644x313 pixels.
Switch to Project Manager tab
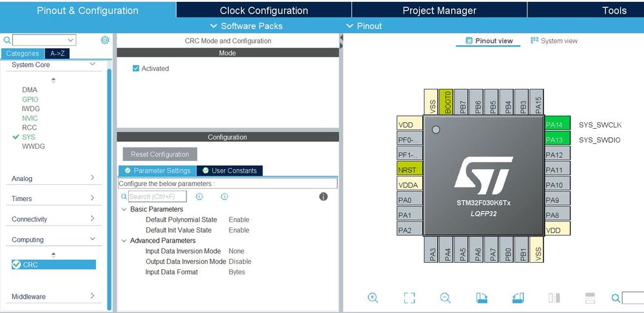click(x=439, y=10)
